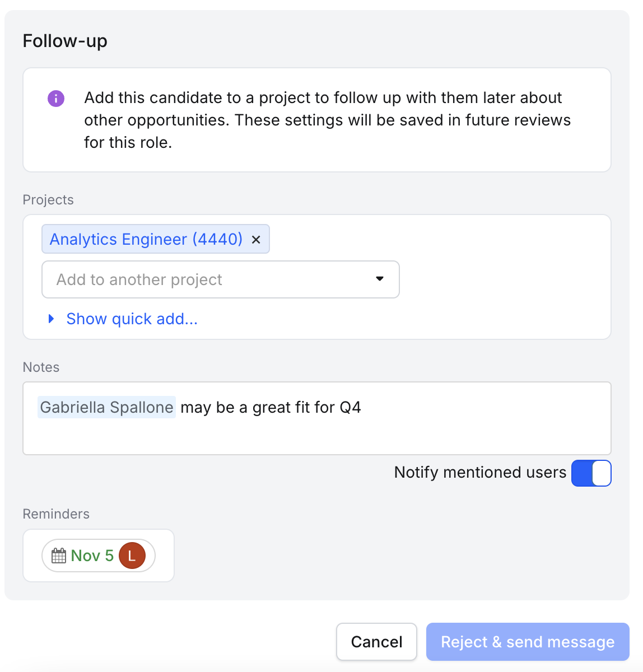Click the Reminders section label
643x672 pixels.
pos(56,514)
